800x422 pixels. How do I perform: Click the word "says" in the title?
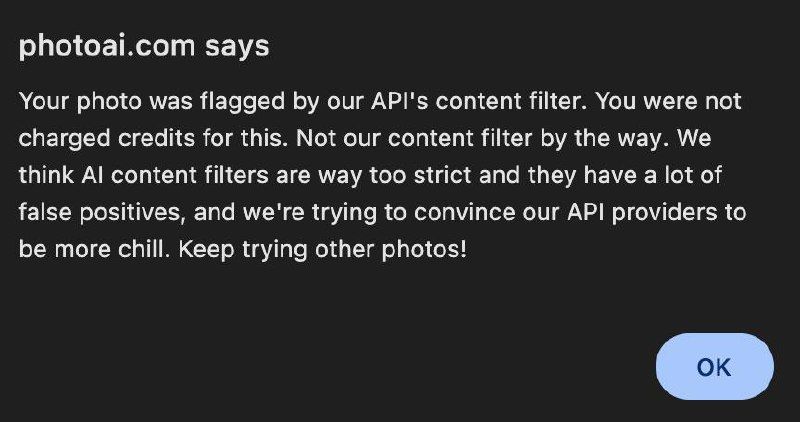237,46
